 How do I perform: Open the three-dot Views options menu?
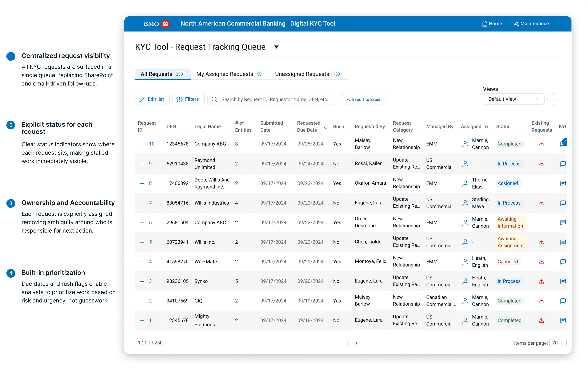(553, 99)
